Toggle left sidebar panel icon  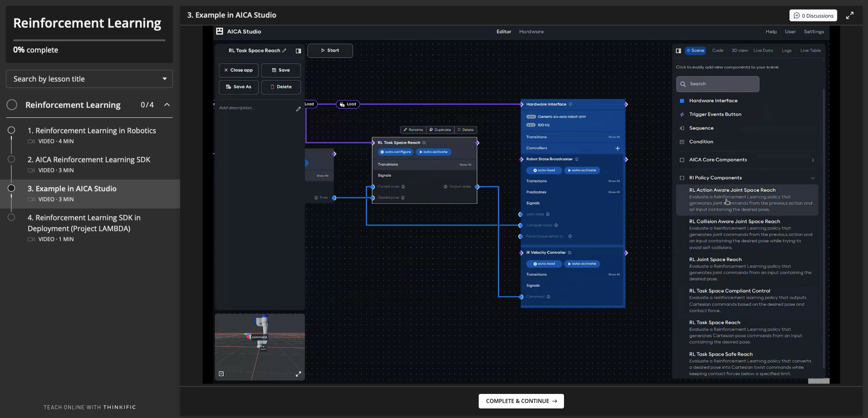(298, 51)
